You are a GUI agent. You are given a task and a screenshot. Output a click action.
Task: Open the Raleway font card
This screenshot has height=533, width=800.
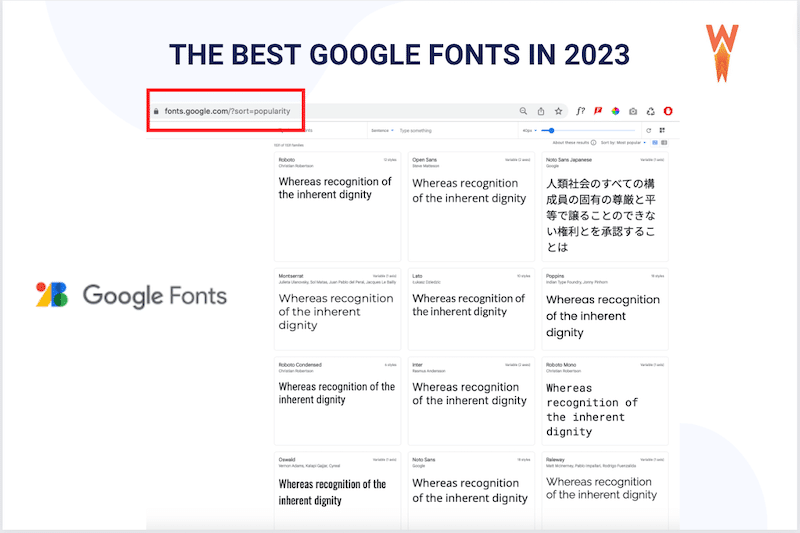(x=605, y=491)
